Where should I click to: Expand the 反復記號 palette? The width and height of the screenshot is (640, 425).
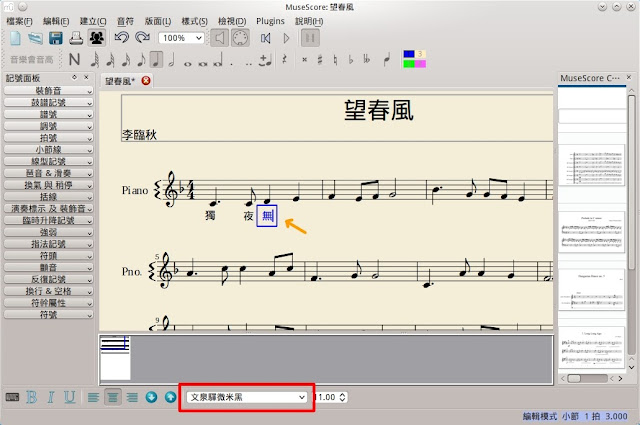tap(49, 279)
